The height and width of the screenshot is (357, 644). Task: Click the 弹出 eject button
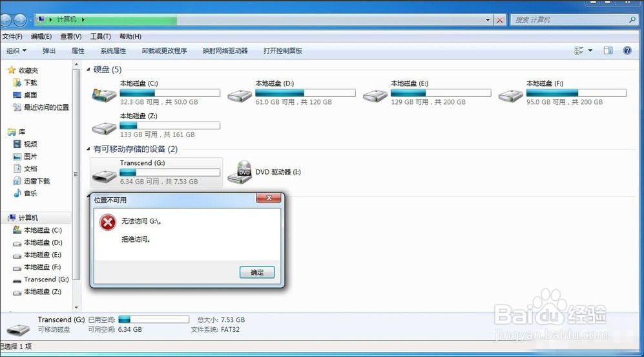(49, 50)
